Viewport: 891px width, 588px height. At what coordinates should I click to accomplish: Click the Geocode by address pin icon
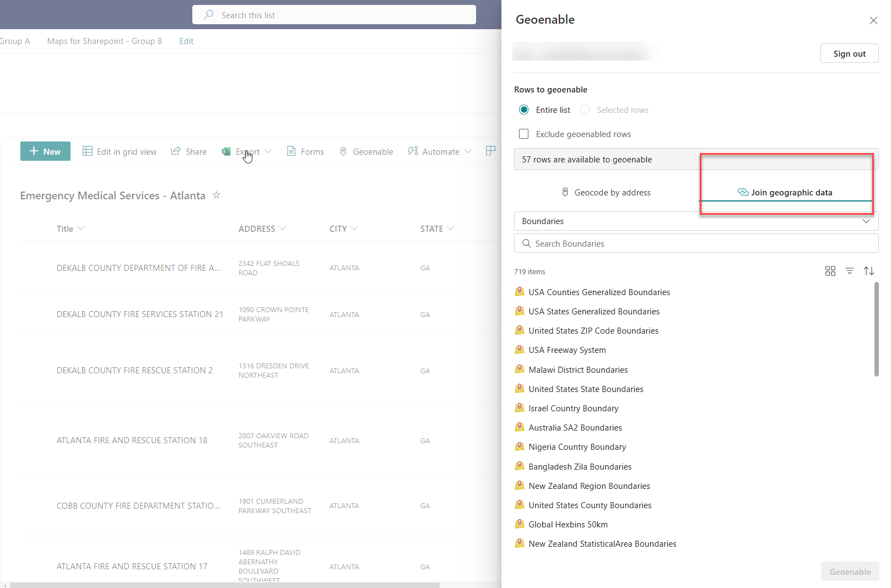pyautogui.click(x=565, y=192)
